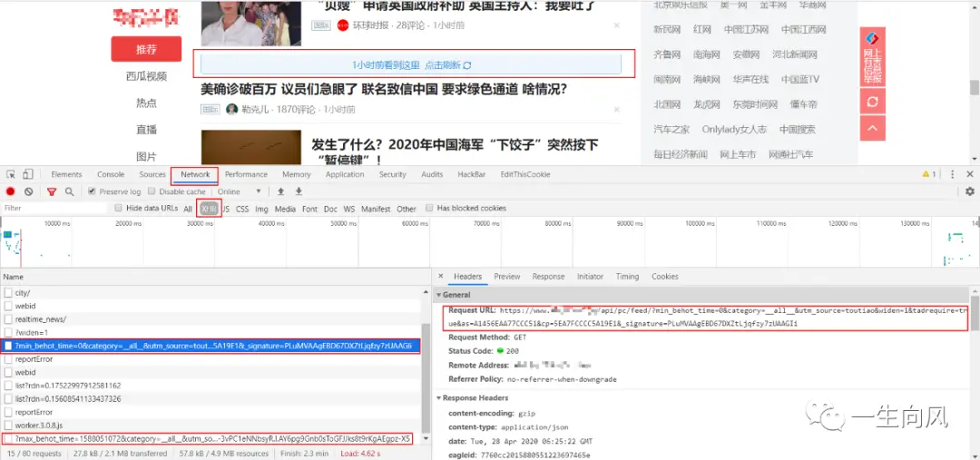Import a HAR file with the up arrow

tap(280, 191)
